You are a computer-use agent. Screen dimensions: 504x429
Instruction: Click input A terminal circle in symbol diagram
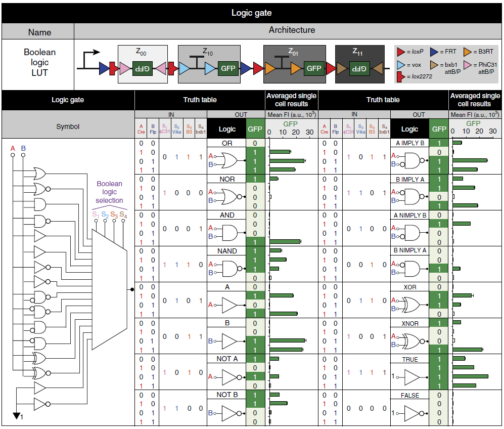13,155
